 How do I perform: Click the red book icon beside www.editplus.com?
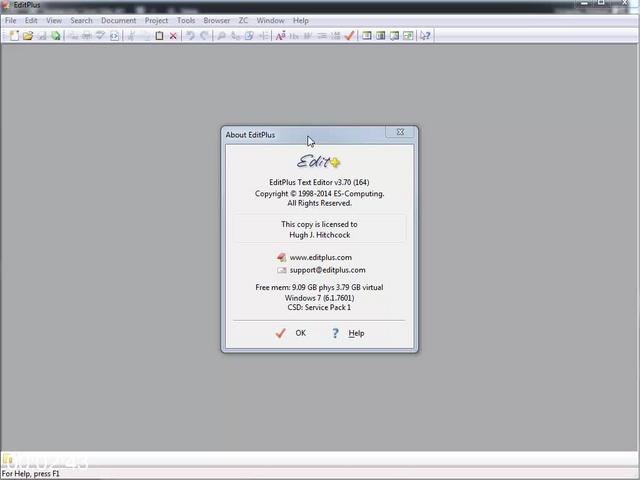click(282, 257)
